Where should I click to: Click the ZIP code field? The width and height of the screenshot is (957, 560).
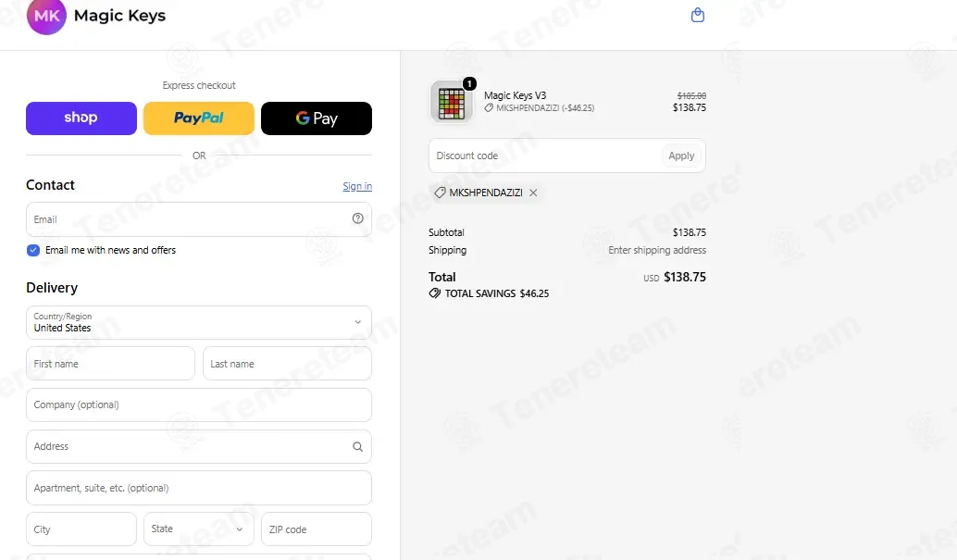pyautogui.click(x=317, y=529)
